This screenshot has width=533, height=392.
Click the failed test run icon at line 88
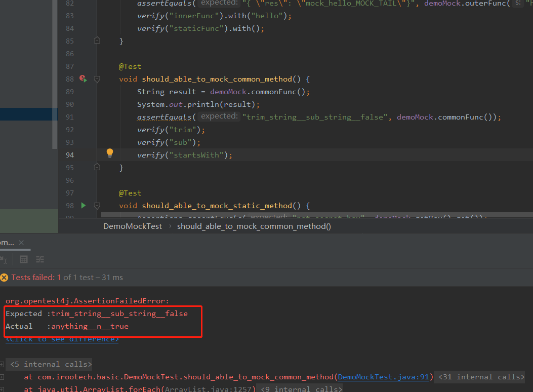[83, 79]
